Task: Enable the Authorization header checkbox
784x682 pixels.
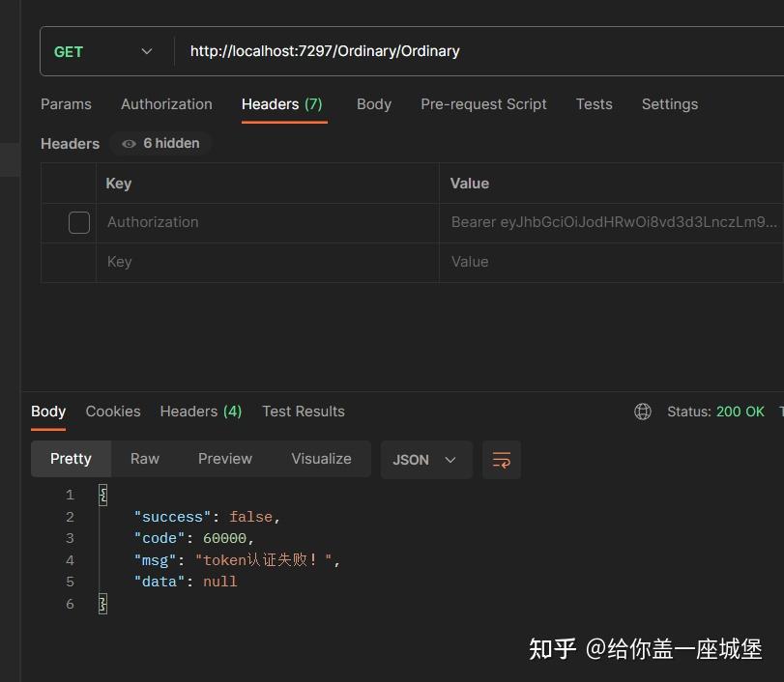Action: coord(79,222)
